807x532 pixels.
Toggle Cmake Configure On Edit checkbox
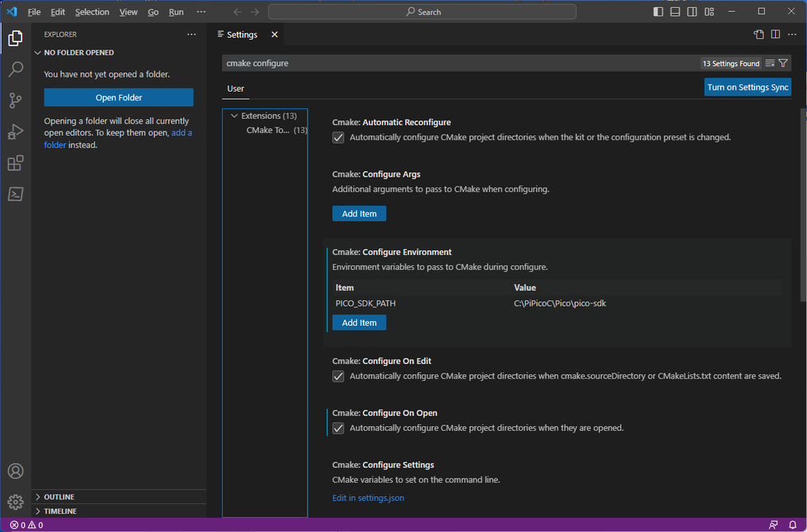(x=338, y=376)
